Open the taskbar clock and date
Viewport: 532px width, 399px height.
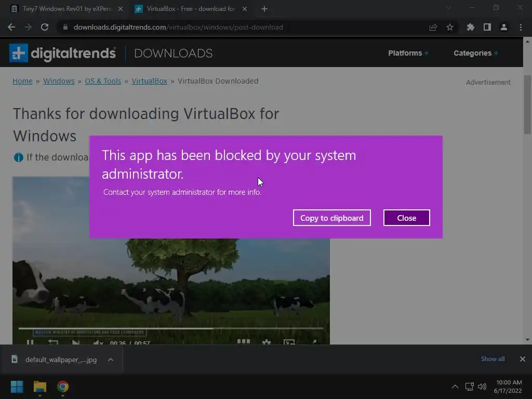pyautogui.click(x=508, y=387)
